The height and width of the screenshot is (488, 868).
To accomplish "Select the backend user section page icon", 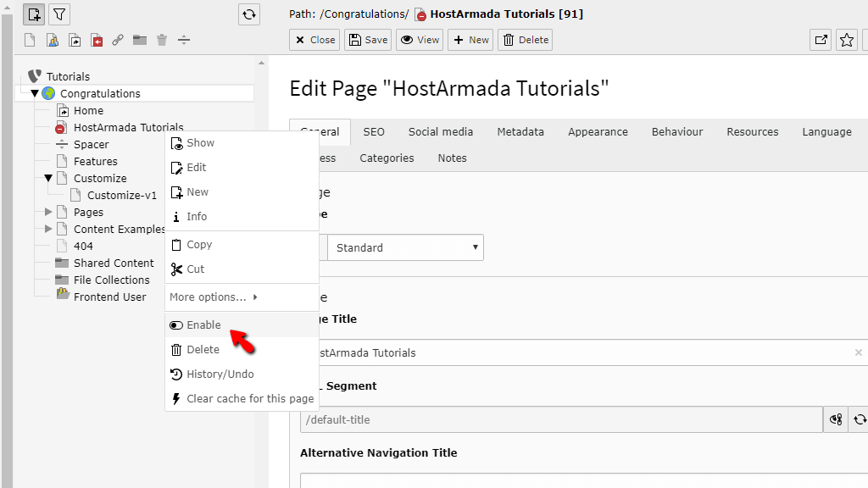I will 52,40.
